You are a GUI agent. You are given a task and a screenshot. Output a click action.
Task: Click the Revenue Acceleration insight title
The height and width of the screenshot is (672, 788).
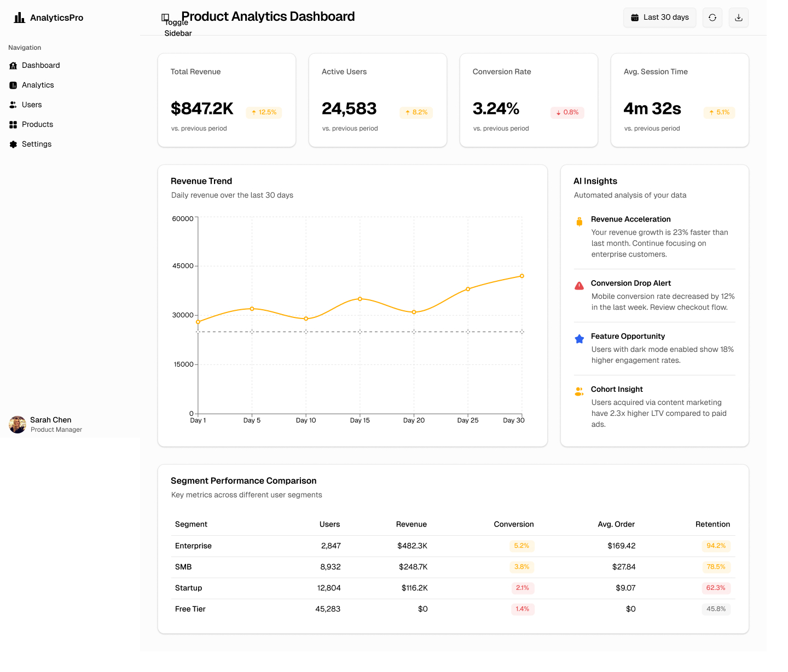click(x=630, y=219)
